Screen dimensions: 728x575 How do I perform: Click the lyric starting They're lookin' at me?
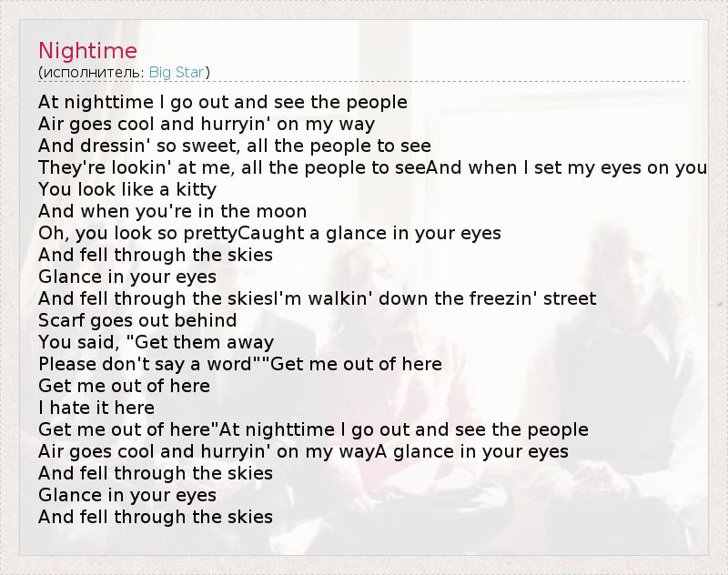tap(373, 167)
